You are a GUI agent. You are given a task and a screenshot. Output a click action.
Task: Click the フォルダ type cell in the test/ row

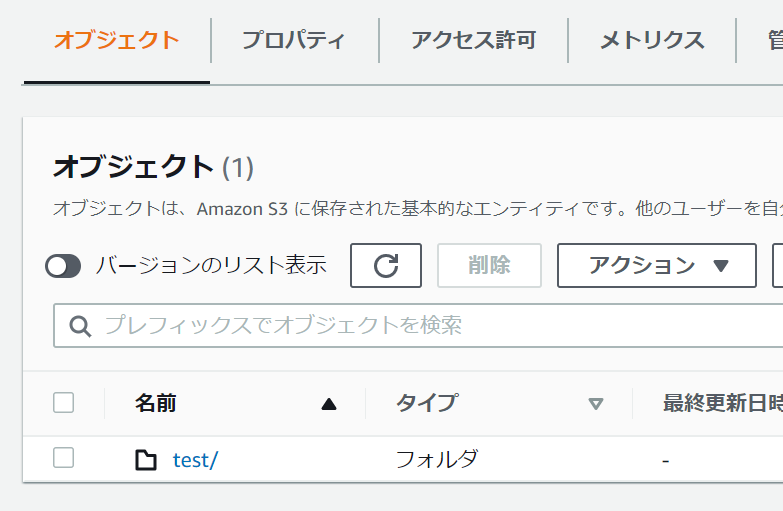[437, 459]
